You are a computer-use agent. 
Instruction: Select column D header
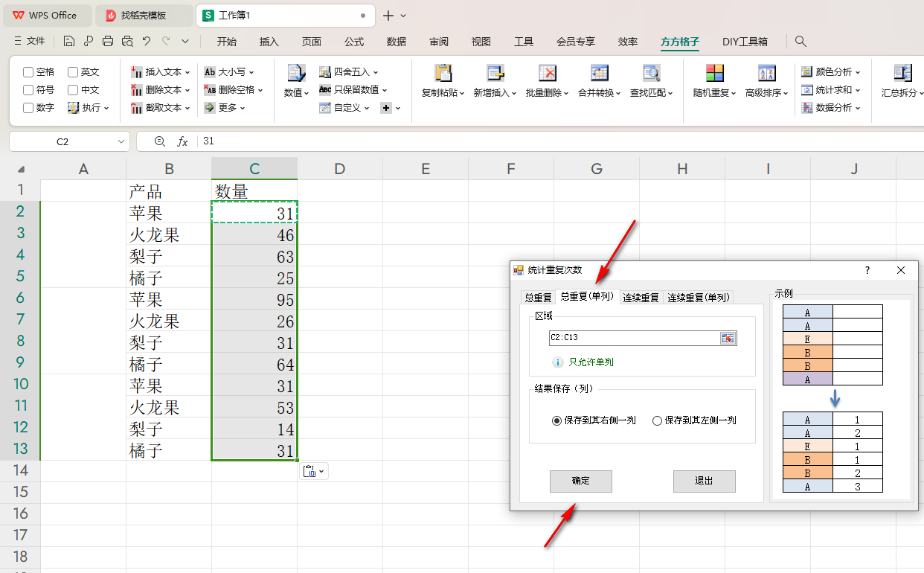[x=340, y=169]
